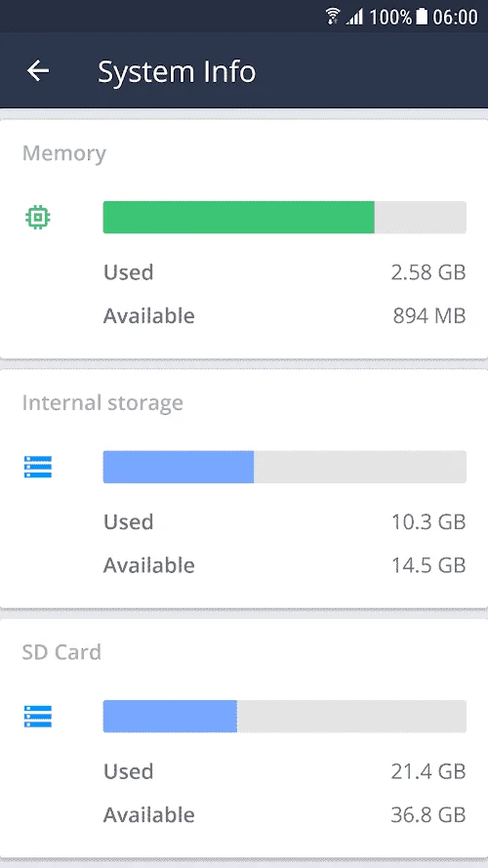Tap the 14.5 GB available storage value
Viewport: 488px width, 868px height.
click(428, 565)
